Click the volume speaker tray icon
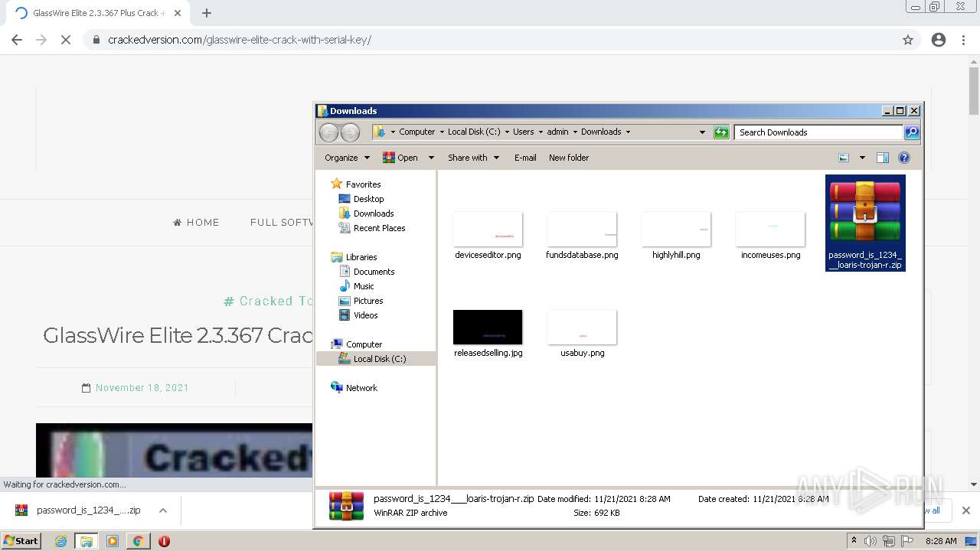The width and height of the screenshot is (980, 551). pos(871,541)
